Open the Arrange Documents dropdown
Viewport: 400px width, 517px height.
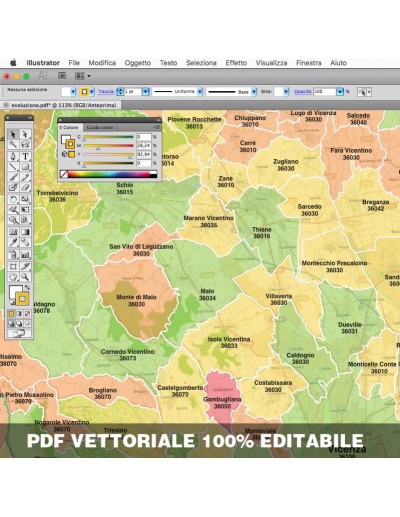(x=83, y=76)
